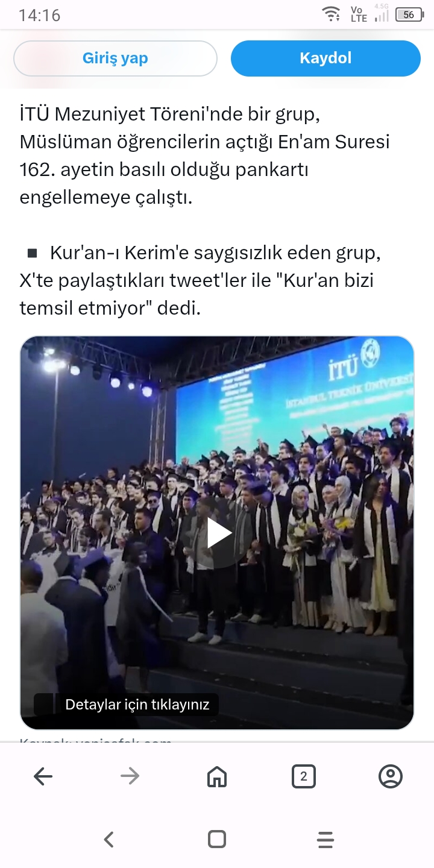434x868 pixels.
Task: Play the graduation ceremony video
Action: coord(218,533)
